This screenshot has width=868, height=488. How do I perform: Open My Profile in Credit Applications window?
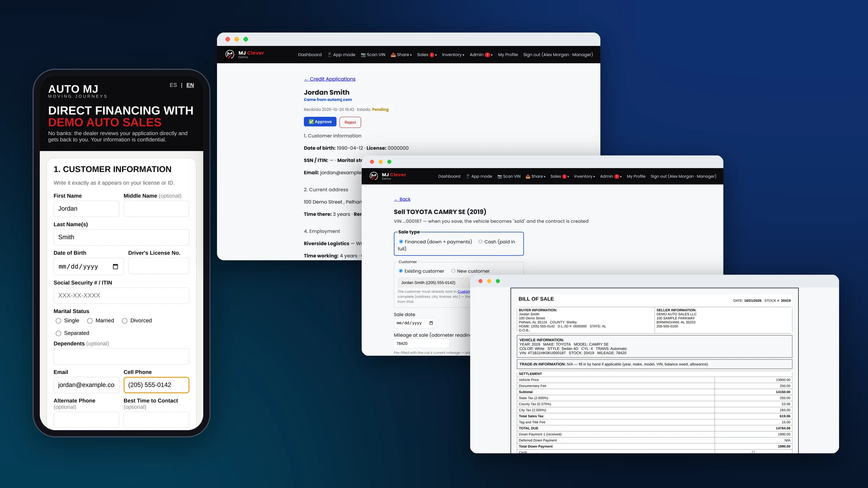[508, 55]
